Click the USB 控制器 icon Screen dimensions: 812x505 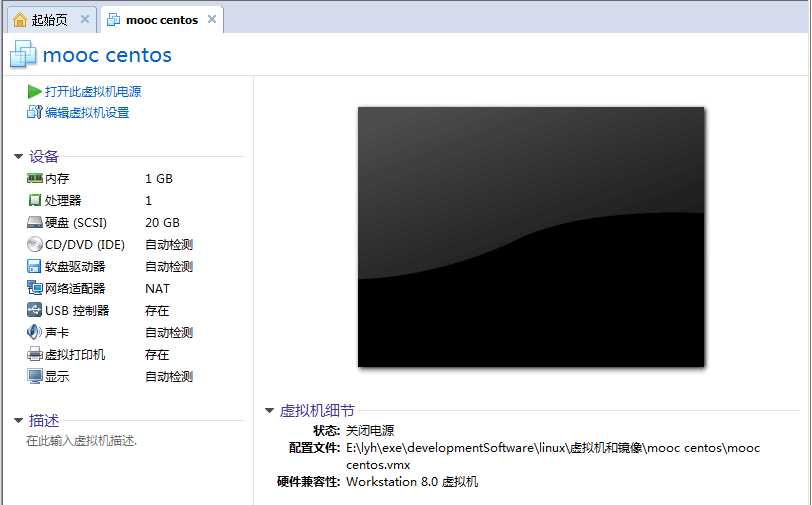[x=34, y=310]
